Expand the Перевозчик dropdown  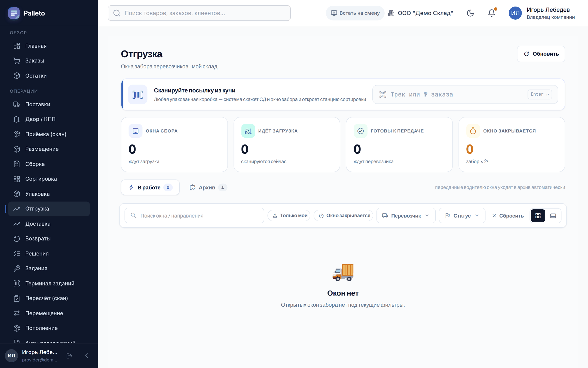click(406, 216)
